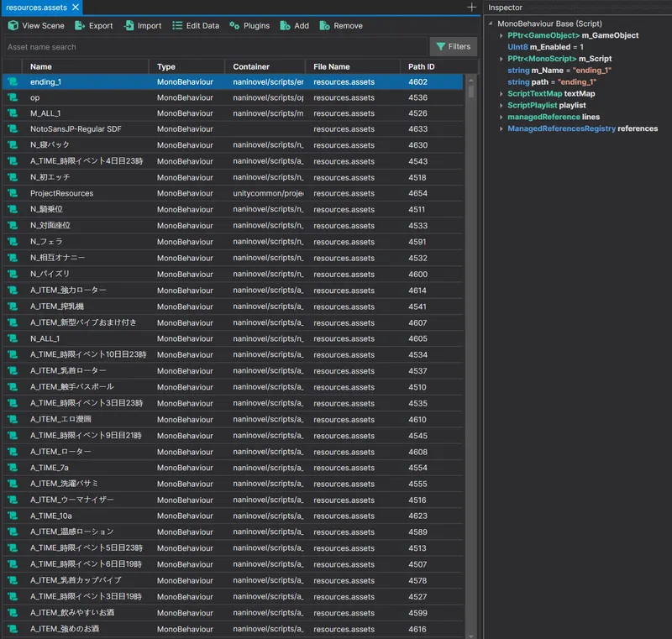Expand the m_GameObject PPtr node

pos(501,35)
